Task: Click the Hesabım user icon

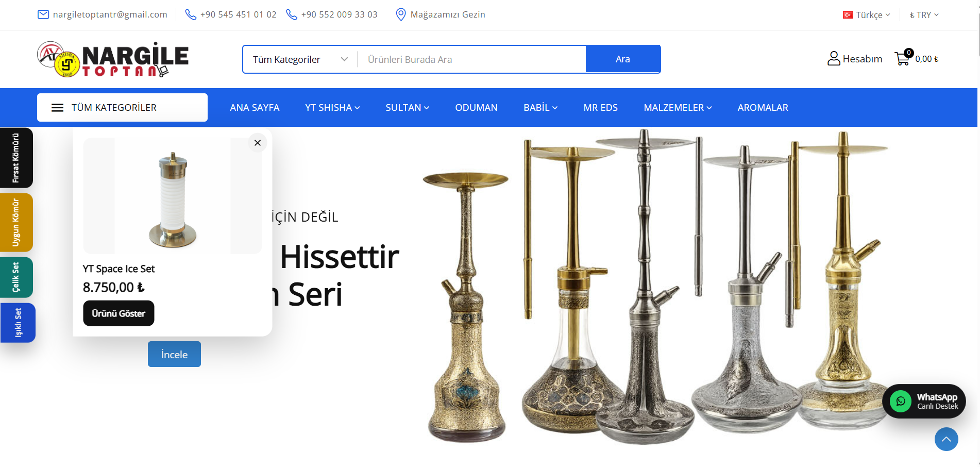Action: pyautogui.click(x=834, y=58)
